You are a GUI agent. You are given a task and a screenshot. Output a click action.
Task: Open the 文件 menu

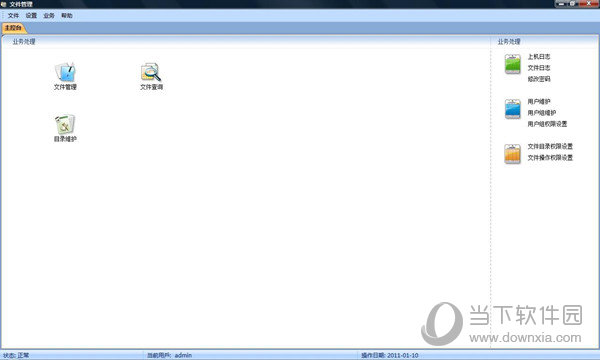click(x=13, y=16)
